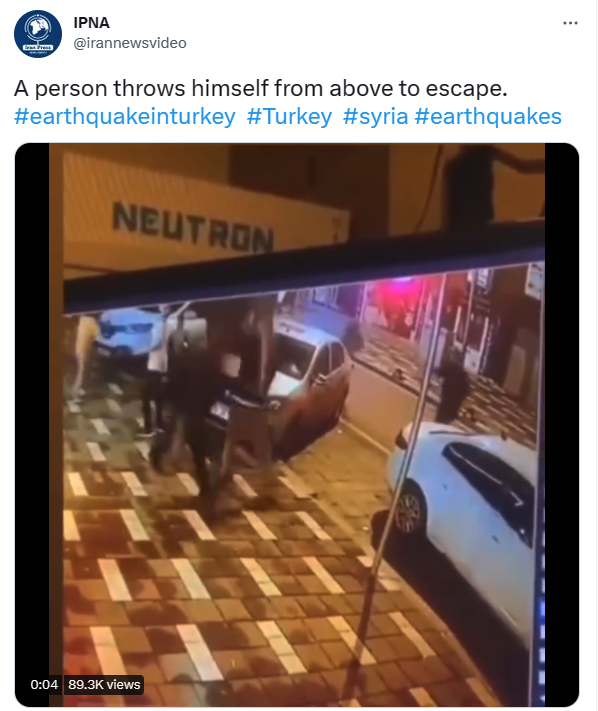Click the blue car in video background
This screenshot has width=598, height=711.
(x=129, y=331)
